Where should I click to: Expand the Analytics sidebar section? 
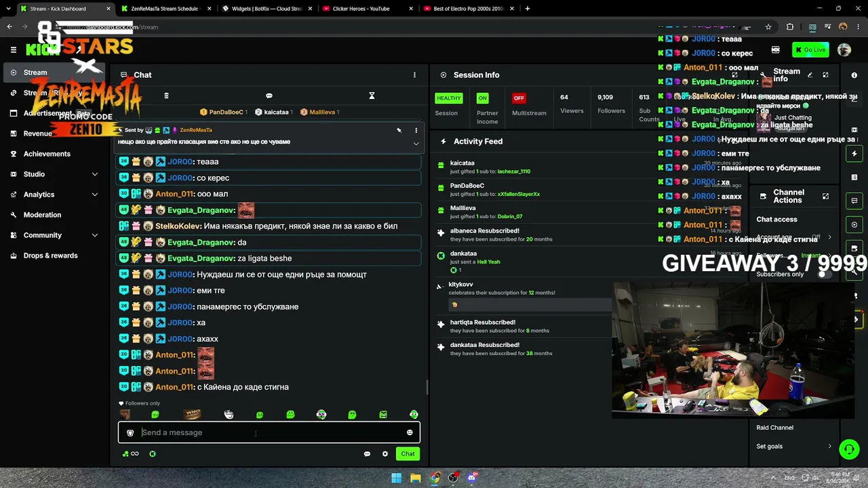click(x=54, y=195)
